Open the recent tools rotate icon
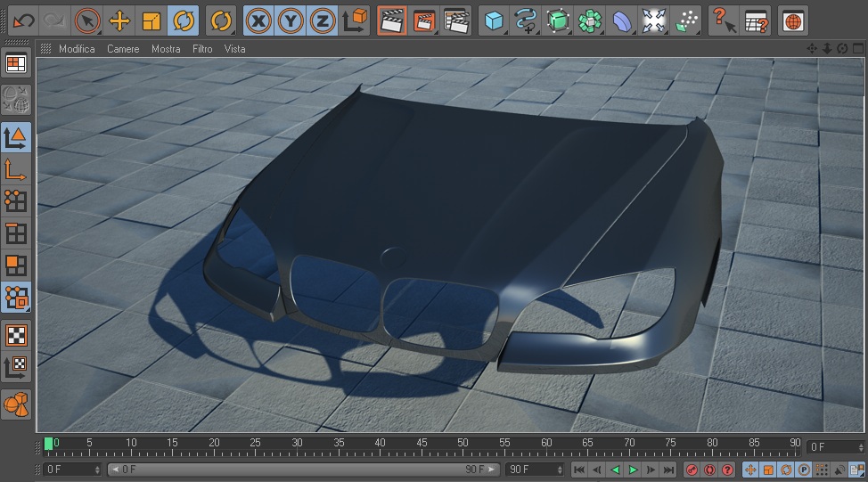 (221, 21)
